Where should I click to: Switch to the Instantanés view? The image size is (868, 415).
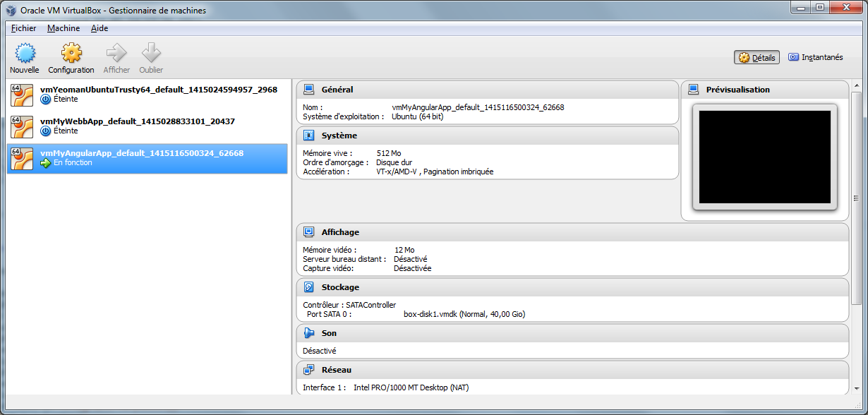coord(815,57)
